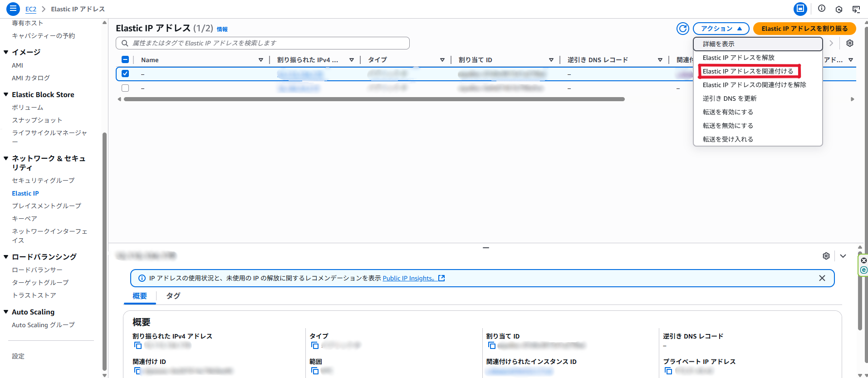The height and width of the screenshot is (378, 868).
Task: Copy the scope value in summary
Action: point(315,371)
